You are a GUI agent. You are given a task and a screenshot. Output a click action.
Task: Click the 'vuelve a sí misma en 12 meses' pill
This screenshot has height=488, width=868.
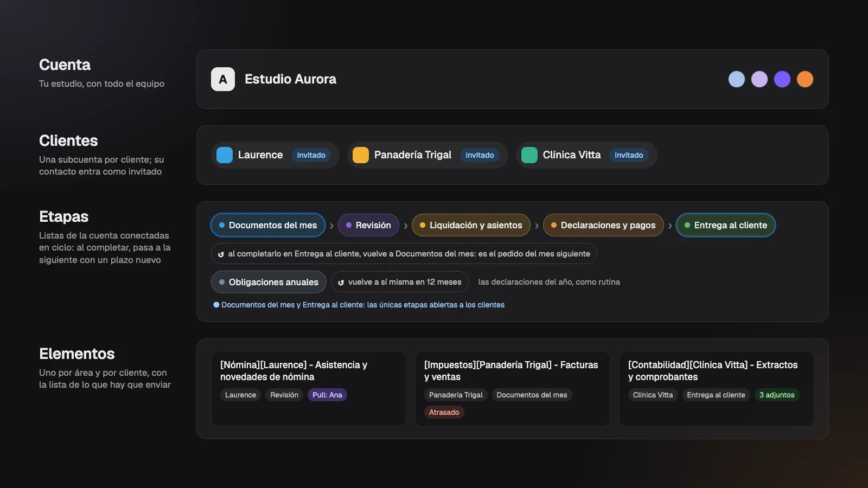coord(400,282)
